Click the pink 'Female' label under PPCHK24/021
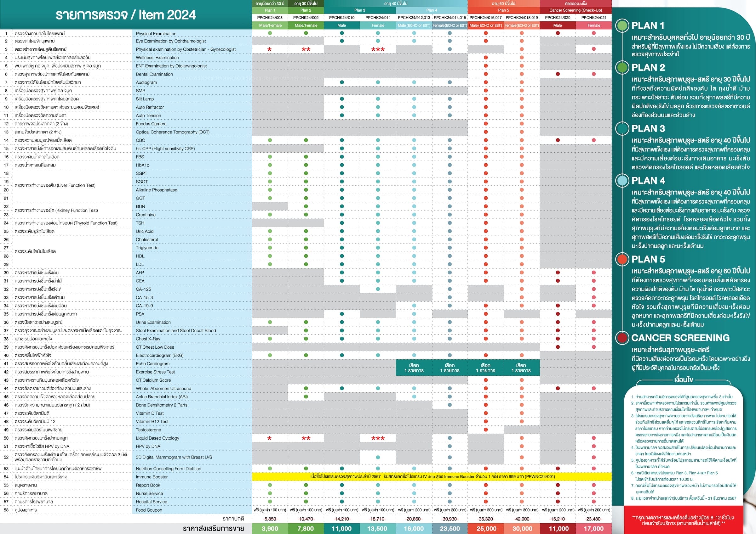This screenshot has height=534, width=756. (x=594, y=25)
